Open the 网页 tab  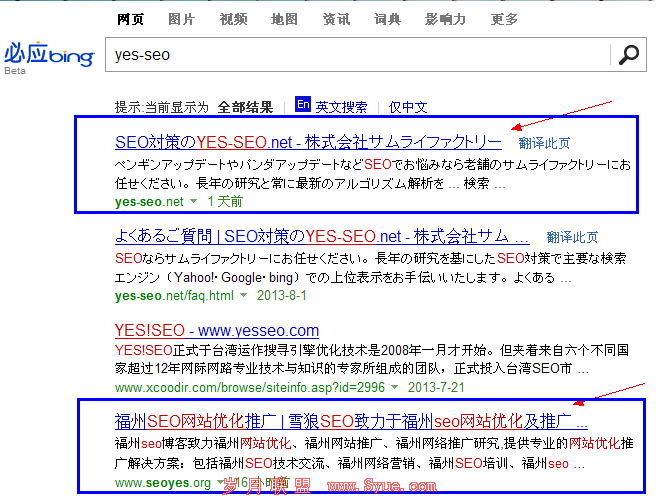click(x=131, y=19)
